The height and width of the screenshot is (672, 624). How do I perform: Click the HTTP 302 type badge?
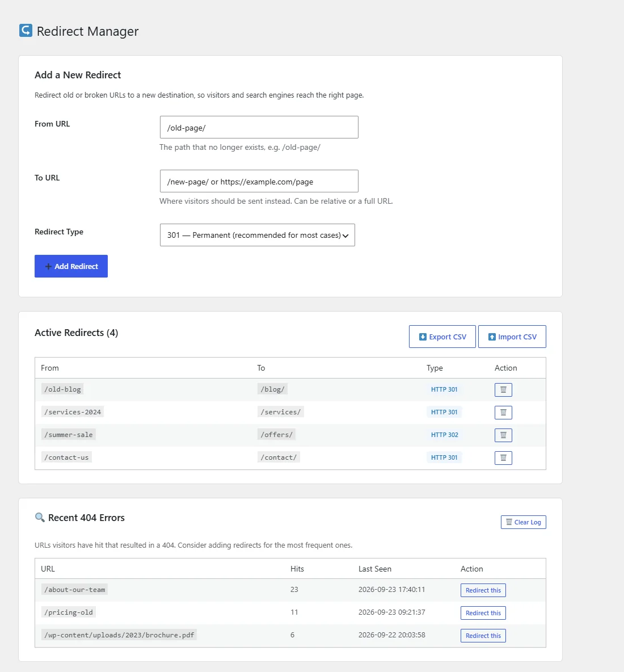(x=445, y=435)
